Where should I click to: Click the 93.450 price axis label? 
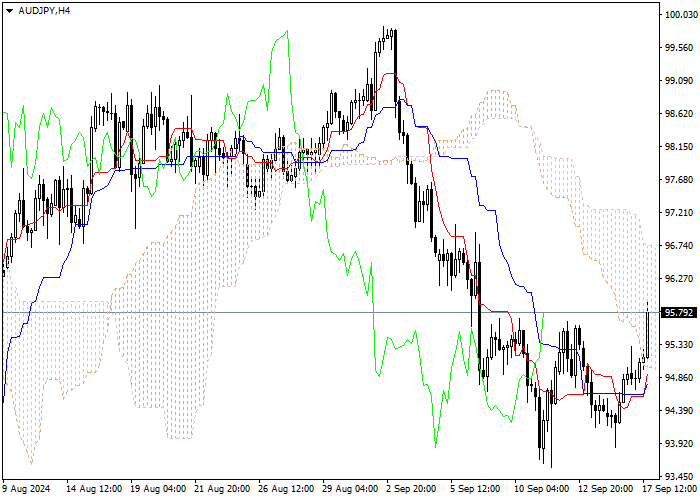tap(681, 476)
